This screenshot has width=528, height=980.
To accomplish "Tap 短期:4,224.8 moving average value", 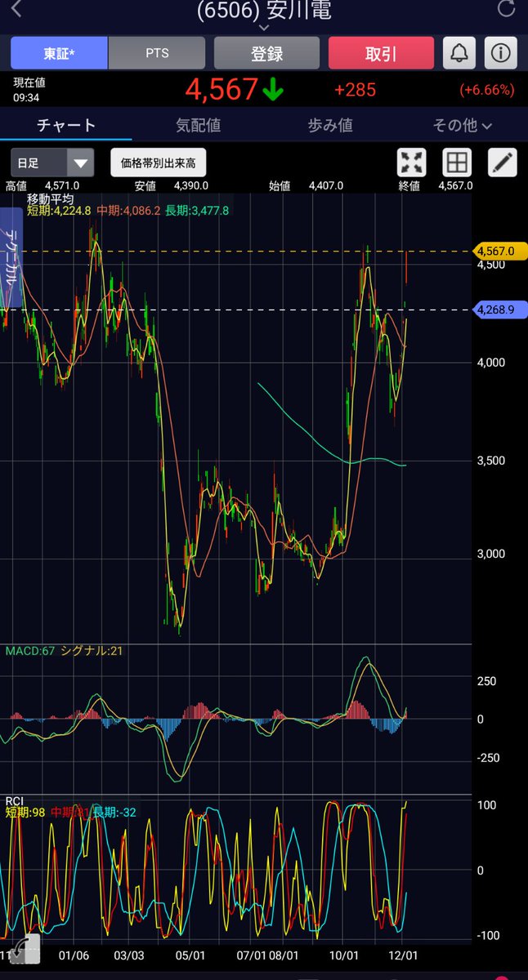I will click(x=60, y=211).
